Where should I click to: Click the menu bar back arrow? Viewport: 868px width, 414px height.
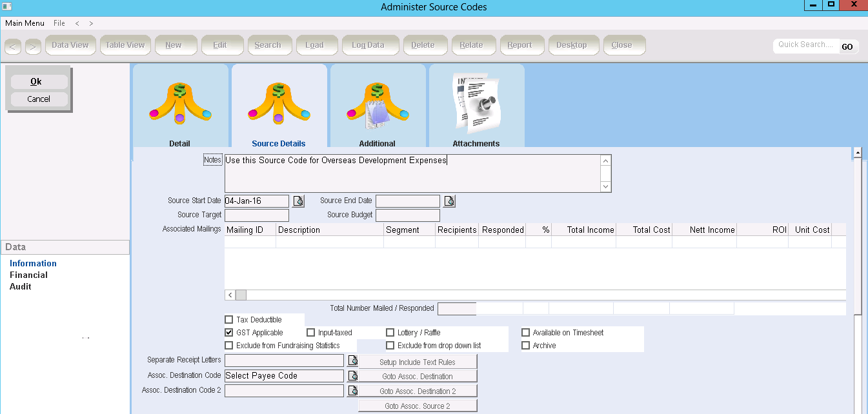[x=77, y=23]
